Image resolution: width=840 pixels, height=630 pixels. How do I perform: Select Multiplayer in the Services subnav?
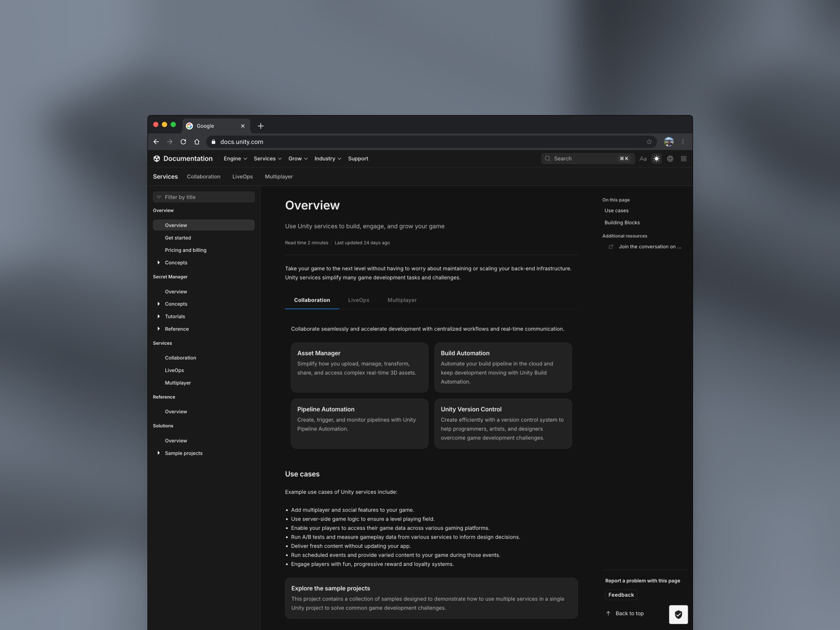pyautogui.click(x=279, y=177)
